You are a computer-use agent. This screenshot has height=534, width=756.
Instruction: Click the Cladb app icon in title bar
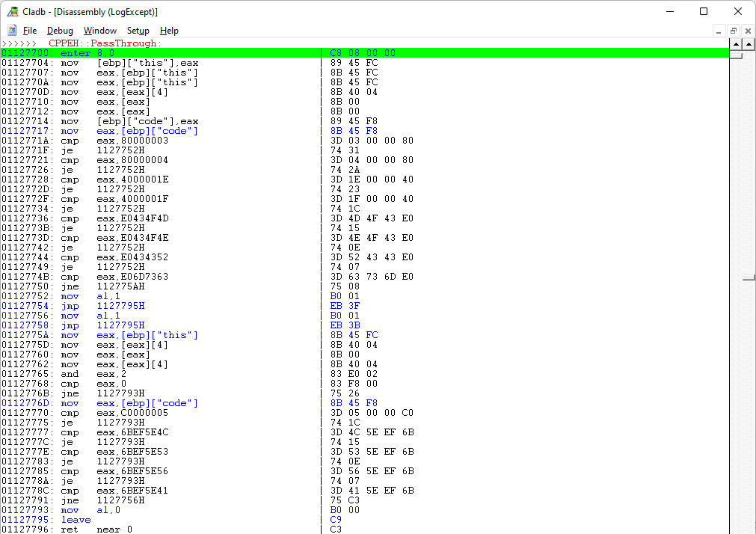coord(13,11)
